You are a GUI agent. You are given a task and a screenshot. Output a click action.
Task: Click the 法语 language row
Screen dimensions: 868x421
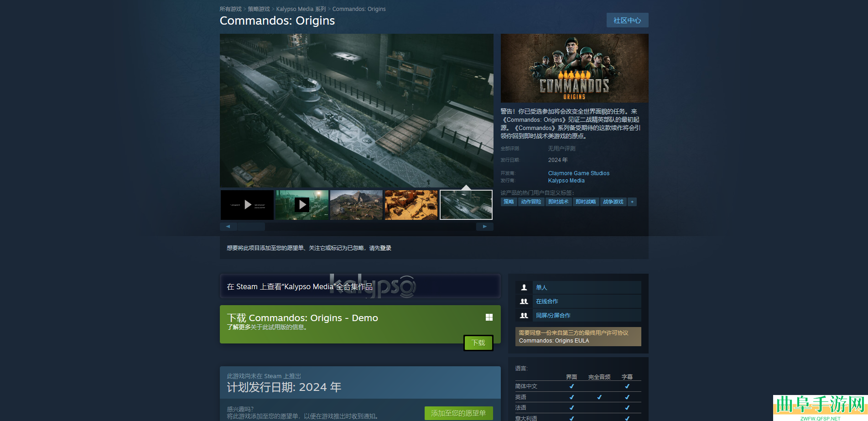(x=578, y=408)
